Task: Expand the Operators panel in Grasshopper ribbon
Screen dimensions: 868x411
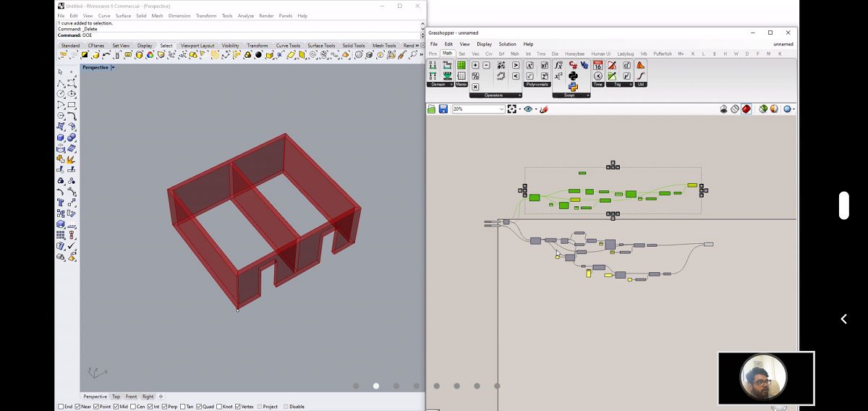Action: coord(519,96)
